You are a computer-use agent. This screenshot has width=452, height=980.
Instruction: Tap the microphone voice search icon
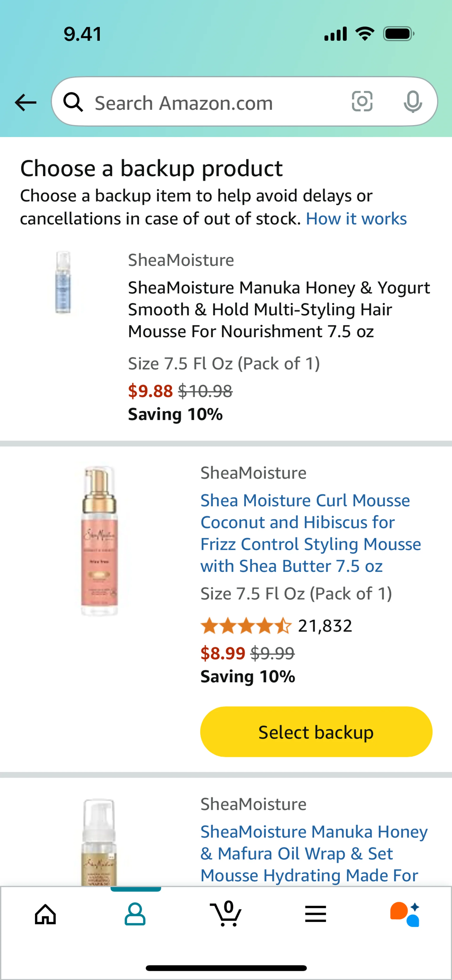pyautogui.click(x=412, y=101)
